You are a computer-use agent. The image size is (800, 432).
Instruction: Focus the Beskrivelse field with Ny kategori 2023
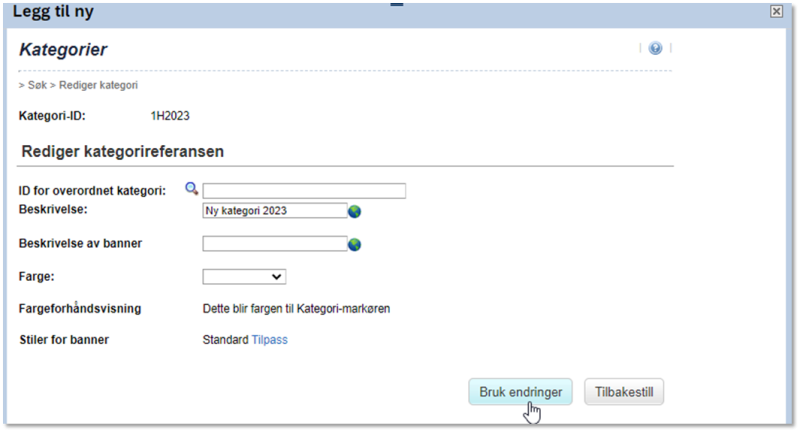[x=275, y=211]
